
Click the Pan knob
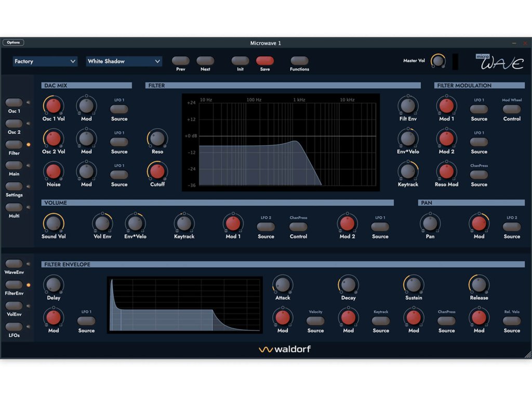(x=430, y=223)
